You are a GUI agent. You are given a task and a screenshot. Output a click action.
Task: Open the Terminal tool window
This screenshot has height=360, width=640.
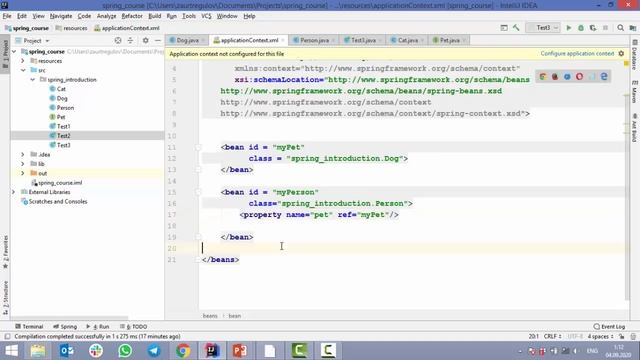click(29, 327)
